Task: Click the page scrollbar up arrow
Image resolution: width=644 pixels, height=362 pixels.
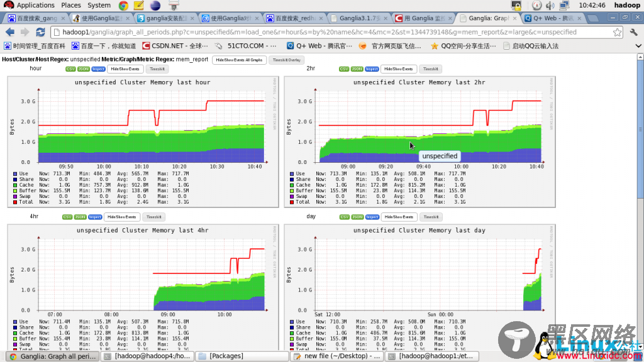Action: click(640, 57)
